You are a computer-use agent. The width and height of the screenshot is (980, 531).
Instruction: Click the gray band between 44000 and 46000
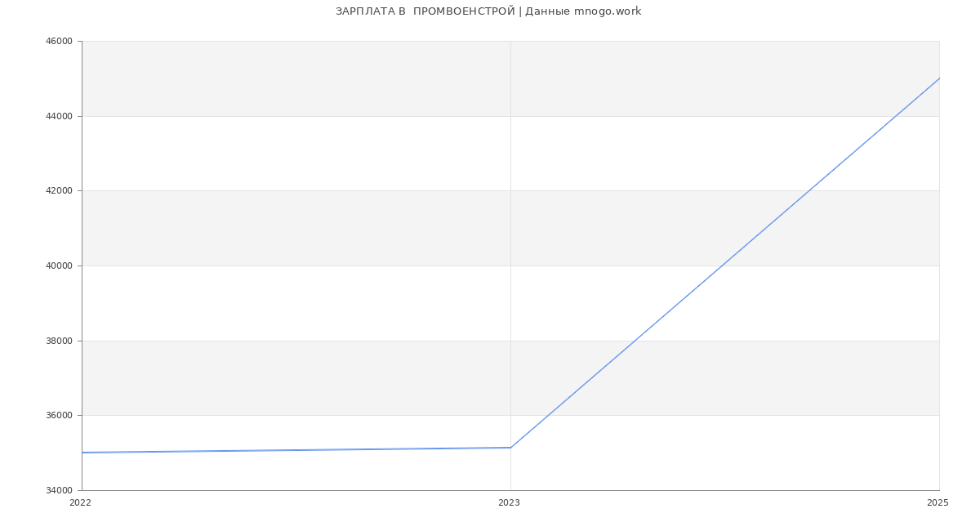(x=327, y=78)
